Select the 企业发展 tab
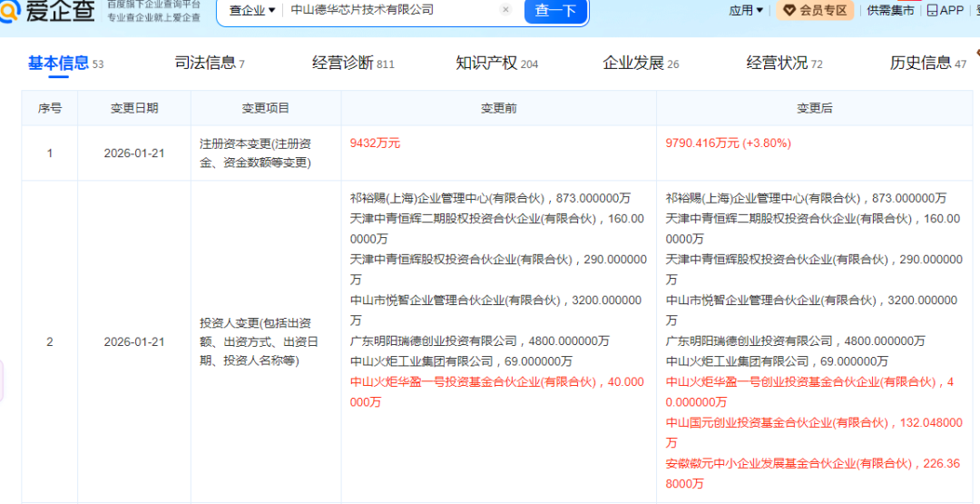The height and width of the screenshot is (504, 980). pyautogui.click(x=633, y=63)
